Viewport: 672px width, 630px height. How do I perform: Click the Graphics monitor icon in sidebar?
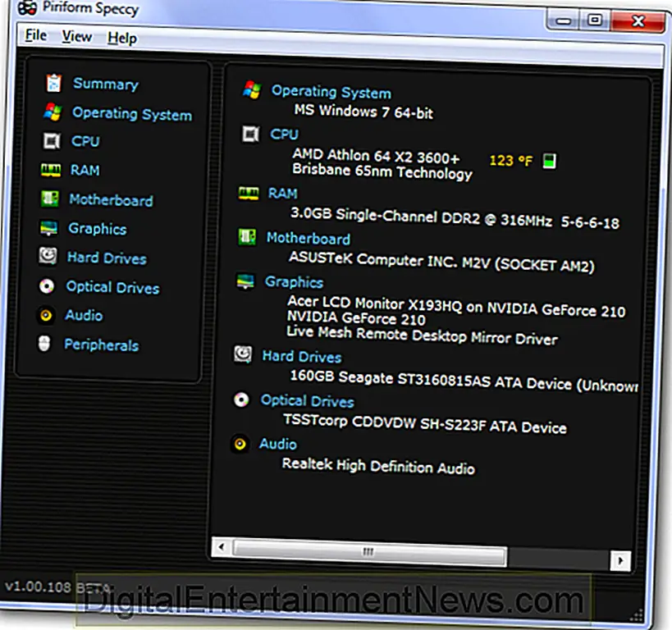coord(49,227)
